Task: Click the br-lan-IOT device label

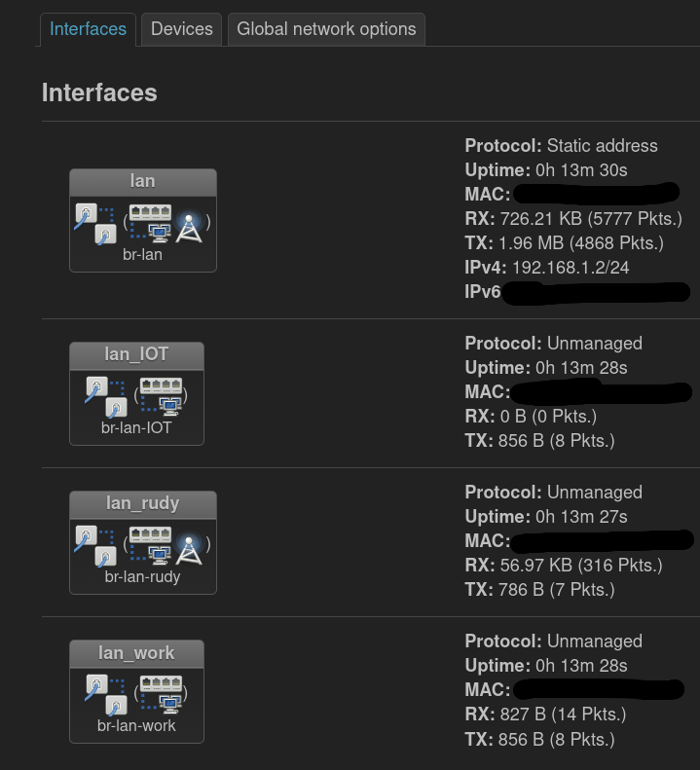Action: click(x=136, y=427)
